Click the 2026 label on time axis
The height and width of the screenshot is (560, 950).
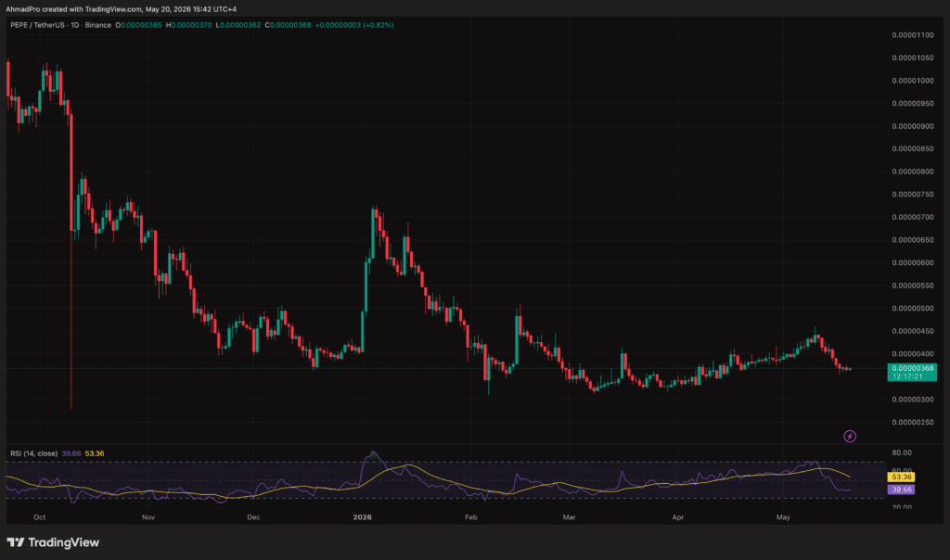[x=363, y=517]
